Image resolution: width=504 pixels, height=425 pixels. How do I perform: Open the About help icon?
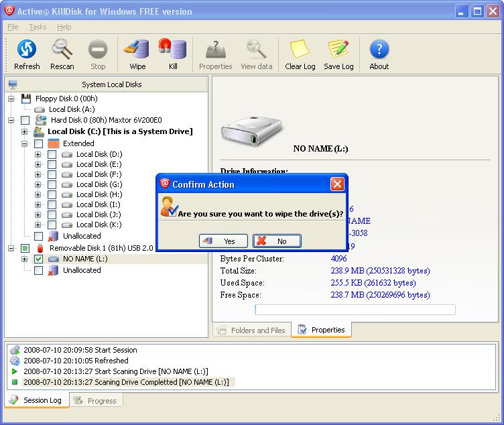(379, 49)
